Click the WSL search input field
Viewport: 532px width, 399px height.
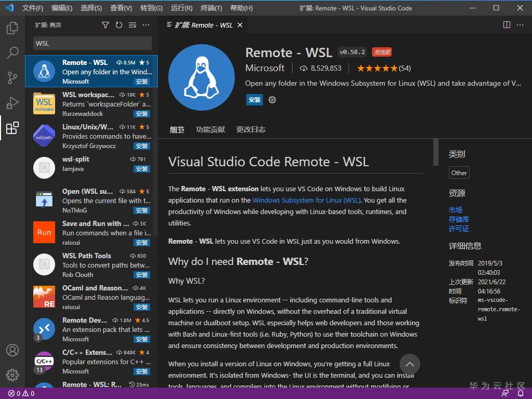coord(92,44)
